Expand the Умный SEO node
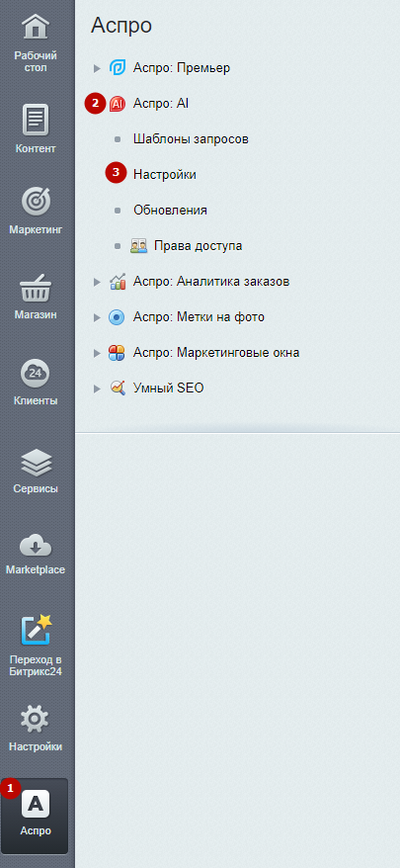The height and width of the screenshot is (868, 400). [98, 389]
